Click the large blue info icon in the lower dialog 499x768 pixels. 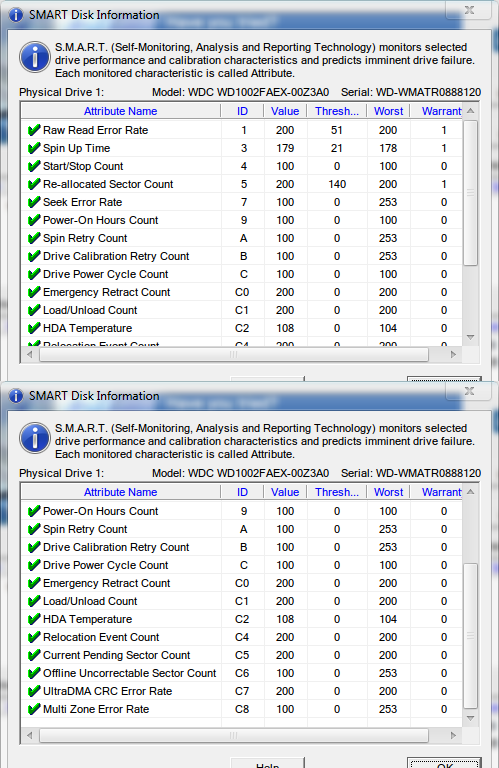click(35, 438)
